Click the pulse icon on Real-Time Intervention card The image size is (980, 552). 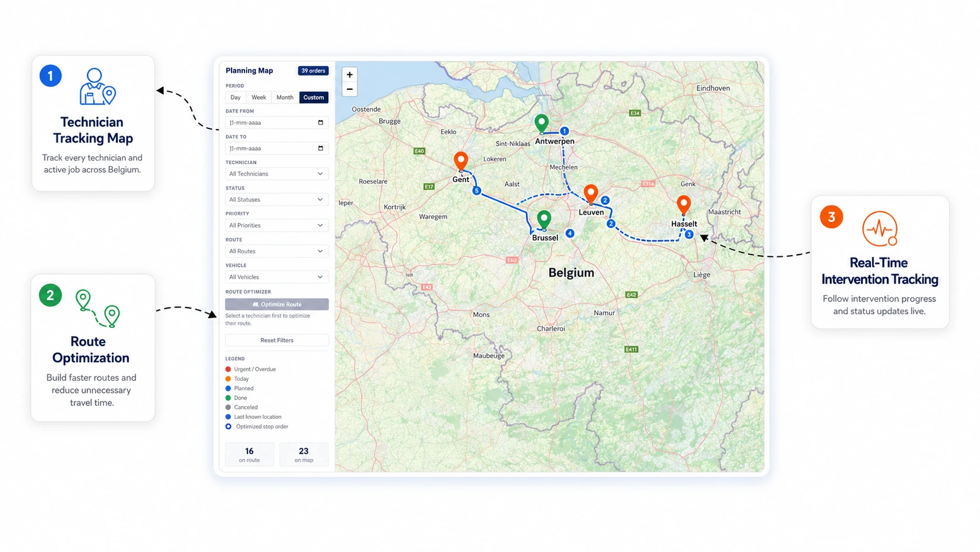point(880,229)
